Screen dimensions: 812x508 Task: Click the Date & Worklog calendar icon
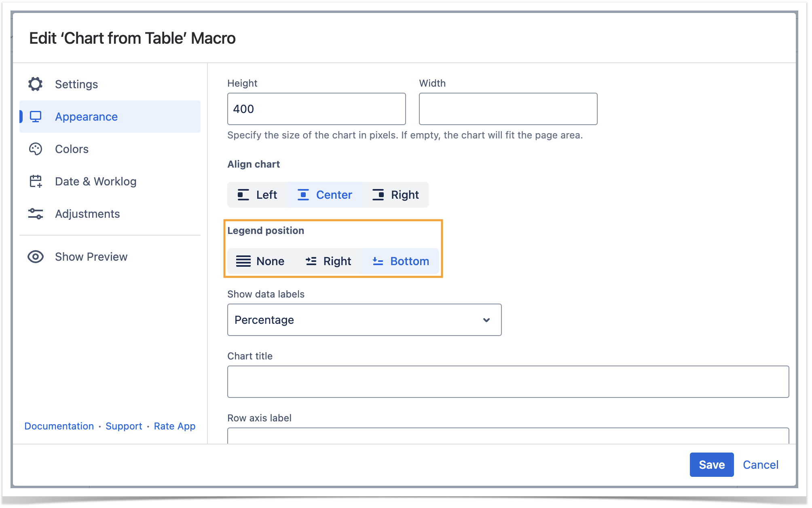[36, 181]
